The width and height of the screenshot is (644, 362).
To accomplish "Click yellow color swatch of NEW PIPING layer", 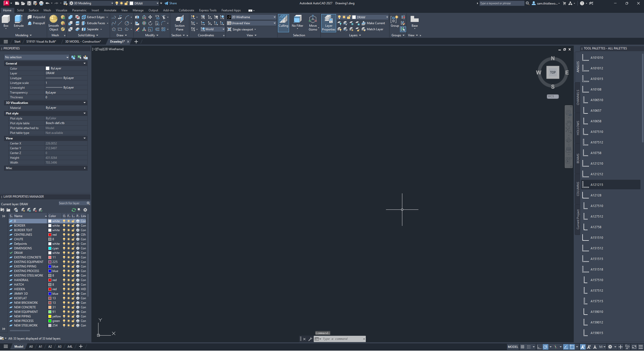I will [50, 316].
